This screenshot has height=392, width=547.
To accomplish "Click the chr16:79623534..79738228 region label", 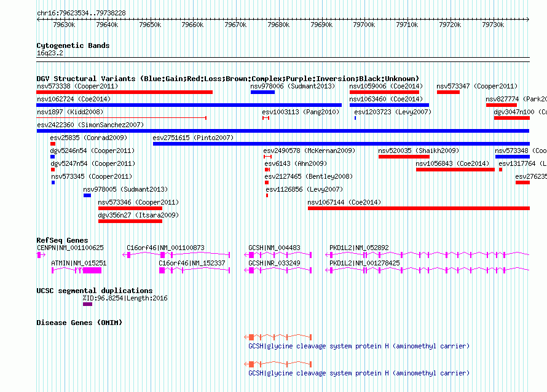I will tap(81, 13).
